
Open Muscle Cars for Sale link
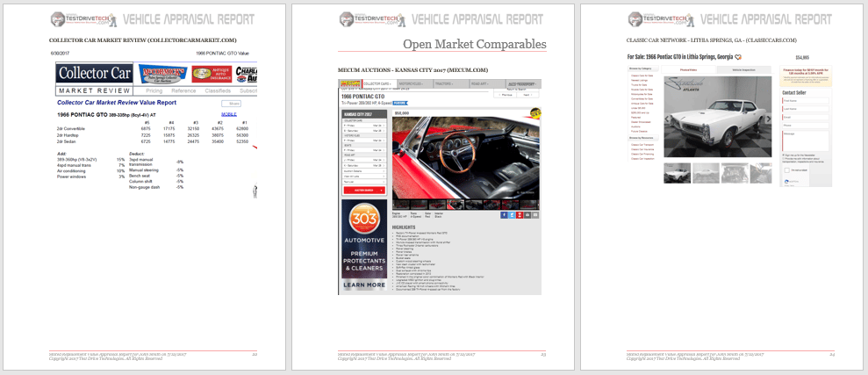pos(642,89)
